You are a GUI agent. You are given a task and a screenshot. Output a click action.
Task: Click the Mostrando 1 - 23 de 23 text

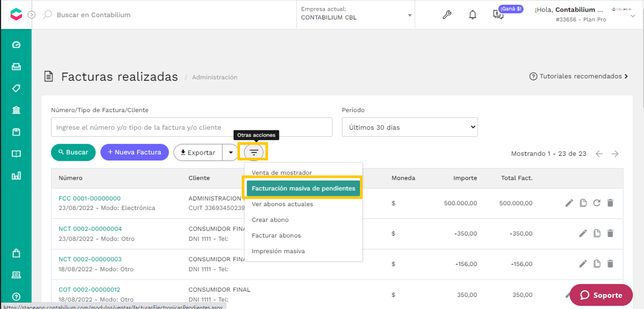548,153
